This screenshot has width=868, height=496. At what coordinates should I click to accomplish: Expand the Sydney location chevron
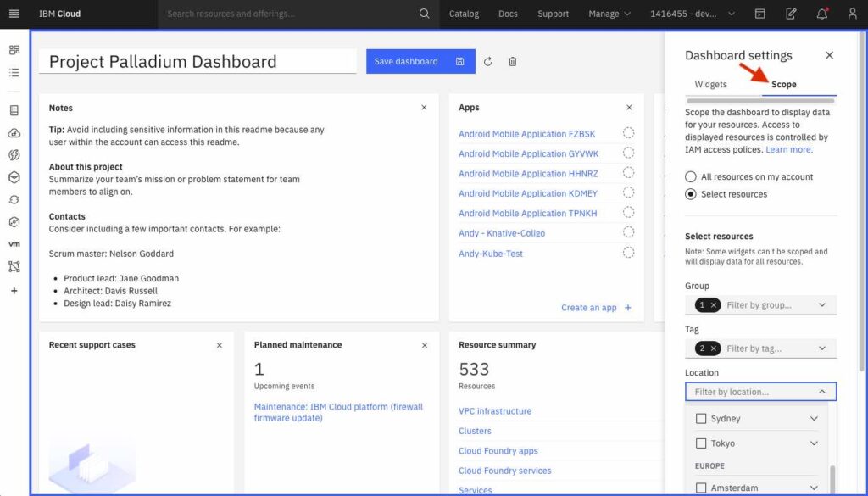(x=814, y=419)
